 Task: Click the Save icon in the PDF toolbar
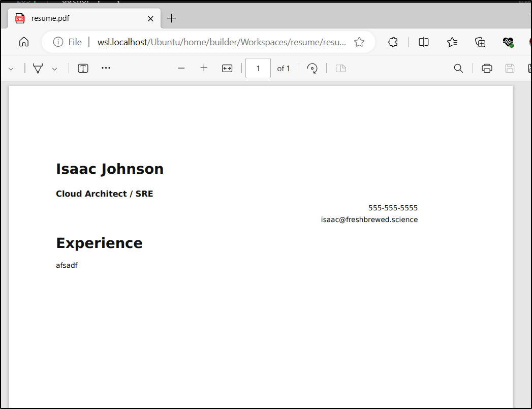pos(510,69)
